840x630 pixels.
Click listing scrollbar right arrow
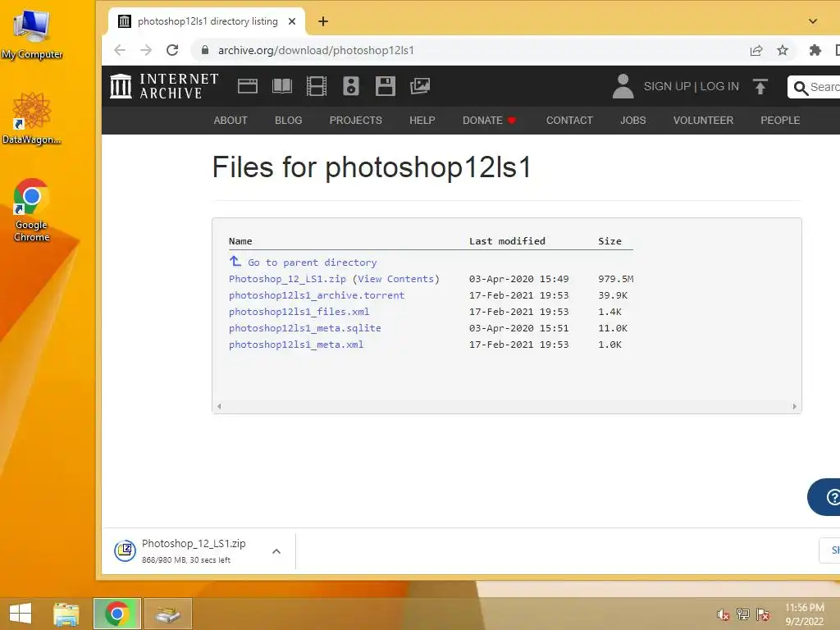[794, 407]
